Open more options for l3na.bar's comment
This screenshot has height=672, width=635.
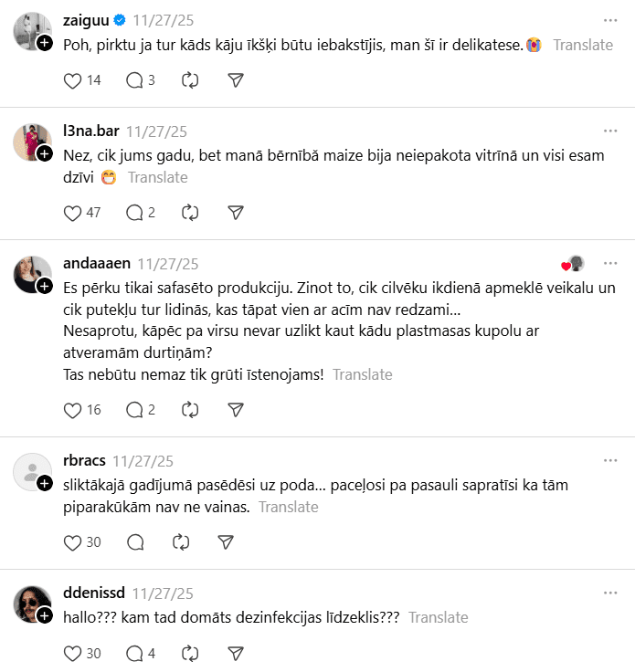click(610, 131)
